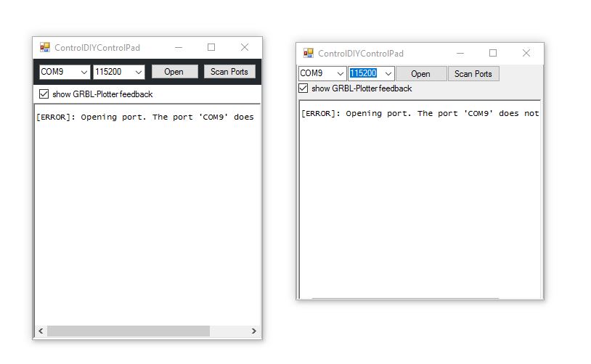Expand the COM9 port dropdown in the light-toolbar window

pos(341,74)
